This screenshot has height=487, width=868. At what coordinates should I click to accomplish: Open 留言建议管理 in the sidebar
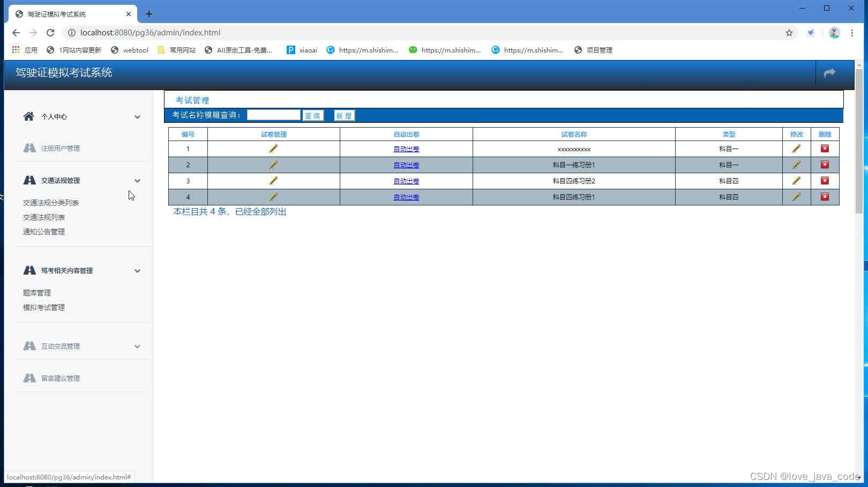tap(61, 378)
